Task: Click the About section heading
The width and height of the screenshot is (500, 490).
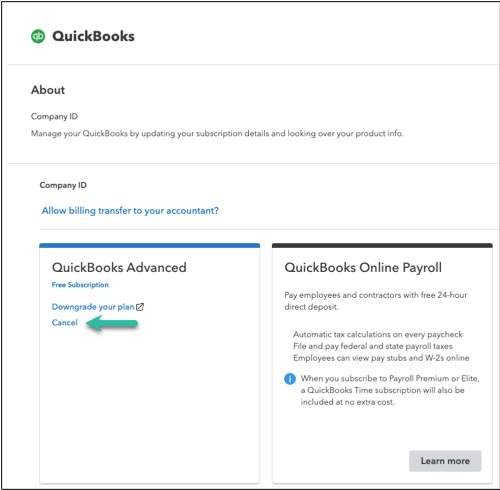Action: tap(48, 90)
